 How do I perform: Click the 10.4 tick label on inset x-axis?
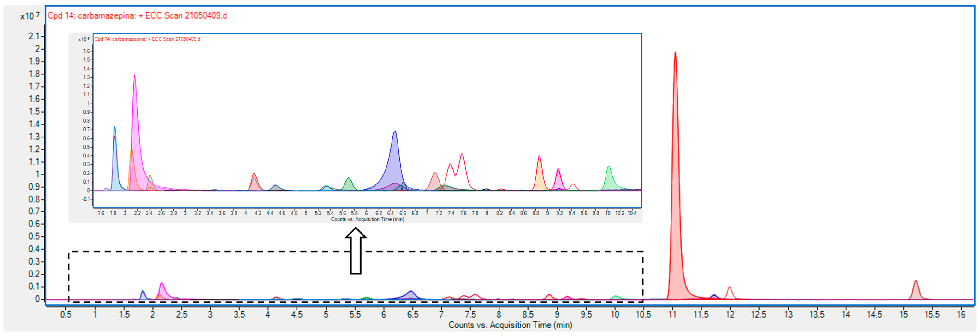632,213
